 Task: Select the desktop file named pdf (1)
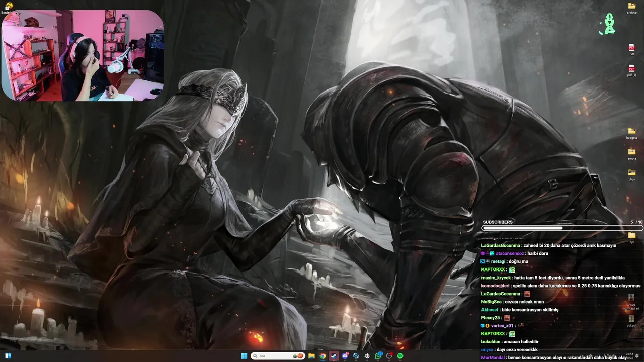631,71
